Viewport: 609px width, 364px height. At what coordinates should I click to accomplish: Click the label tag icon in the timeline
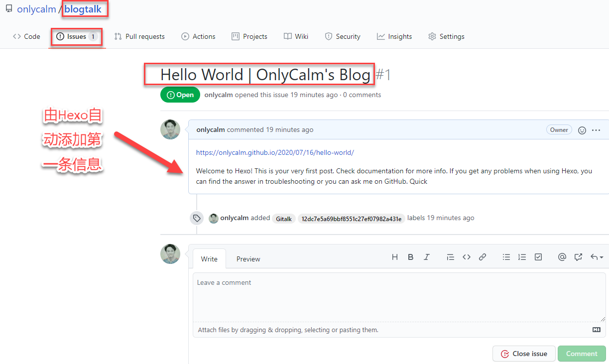pyautogui.click(x=197, y=218)
